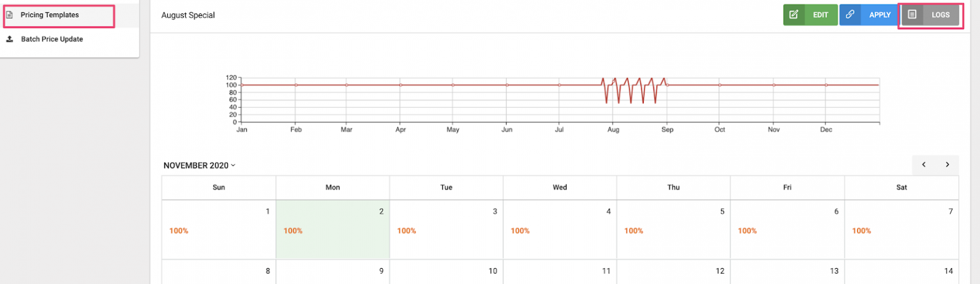The height and width of the screenshot is (284, 980).
Task: Select November 2 highlighted calendar cell
Action: [332, 230]
